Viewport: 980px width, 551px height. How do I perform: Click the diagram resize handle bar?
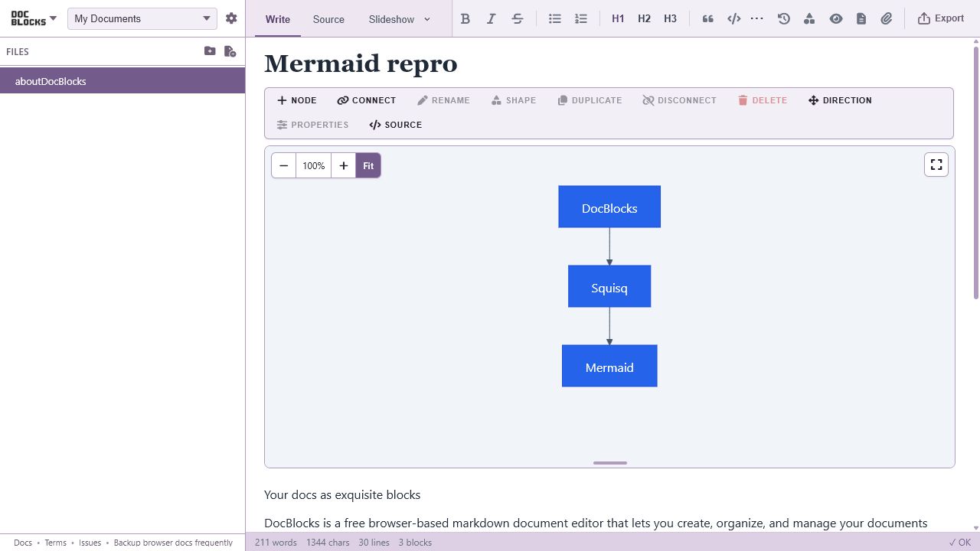(x=610, y=463)
